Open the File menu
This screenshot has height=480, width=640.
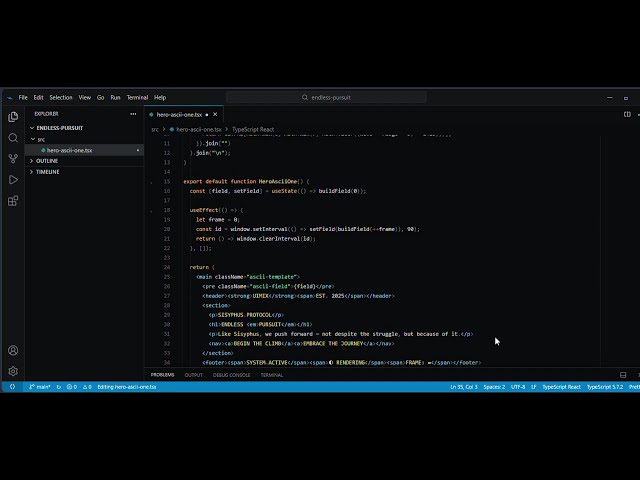tap(23, 98)
